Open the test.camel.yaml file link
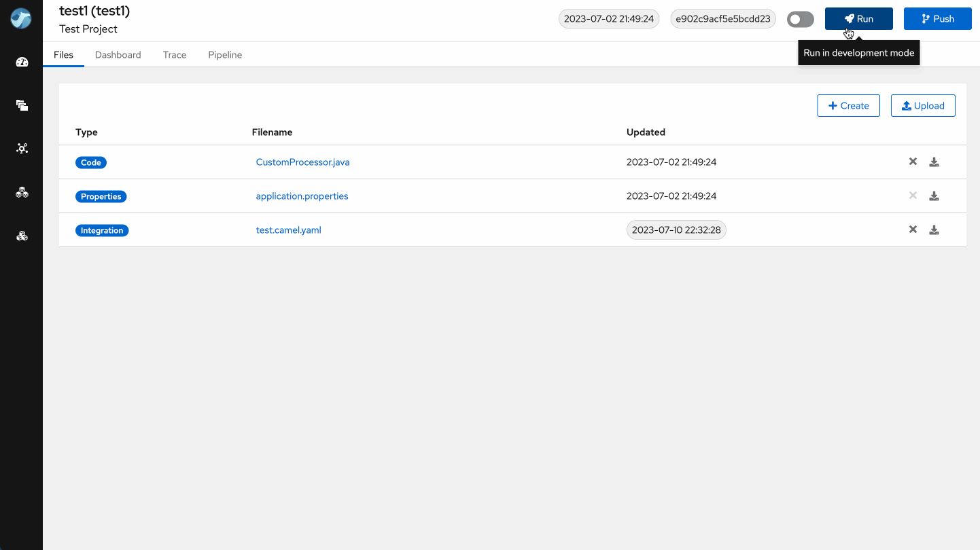 coord(288,230)
